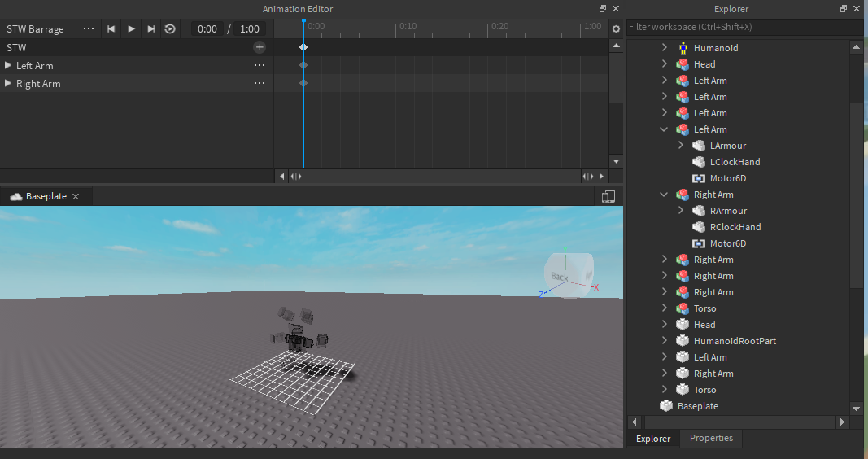Select STW summary keyframe at 0:00
The image size is (868, 459).
(303, 47)
